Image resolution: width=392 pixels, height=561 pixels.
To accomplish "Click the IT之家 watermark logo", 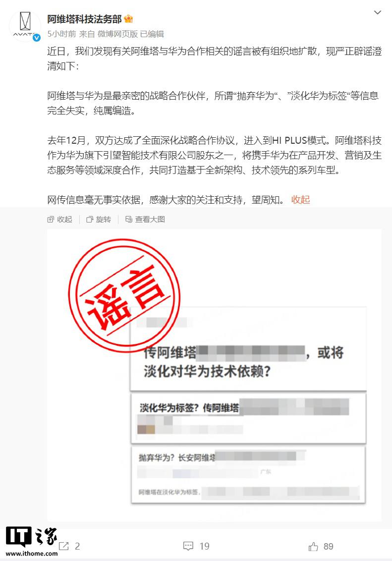I will tap(32, 541).
